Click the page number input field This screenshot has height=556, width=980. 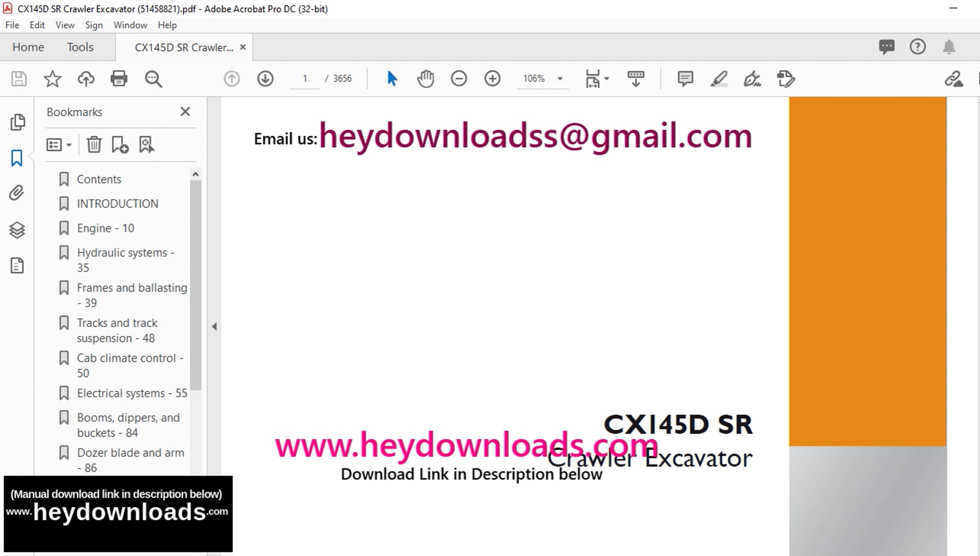click(305, 78)
